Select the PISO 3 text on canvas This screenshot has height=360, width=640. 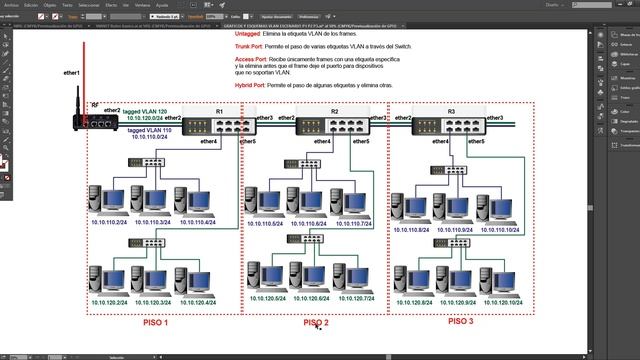[460, 321]
